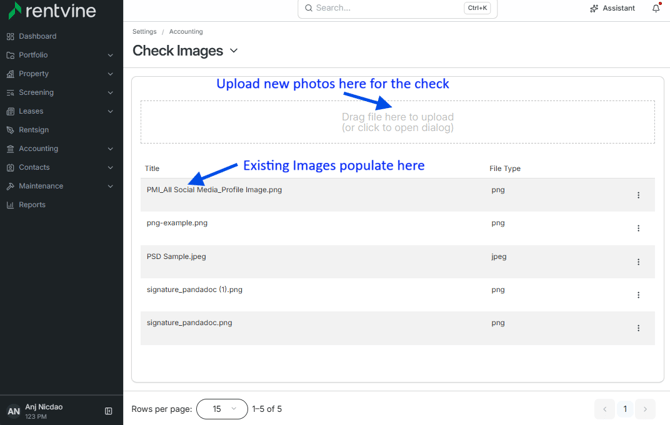Open three-dot menu for PSD Sample.jpeg

pos(638,261)
